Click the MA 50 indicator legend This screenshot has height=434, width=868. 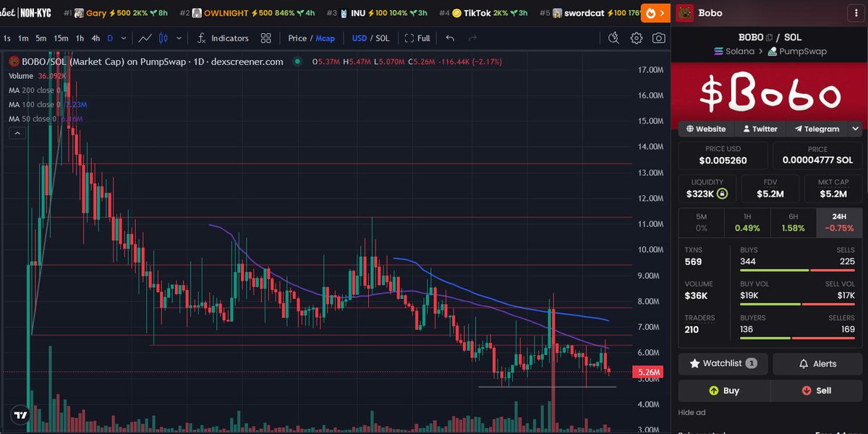pyautogui.click(x=46, y=119)
